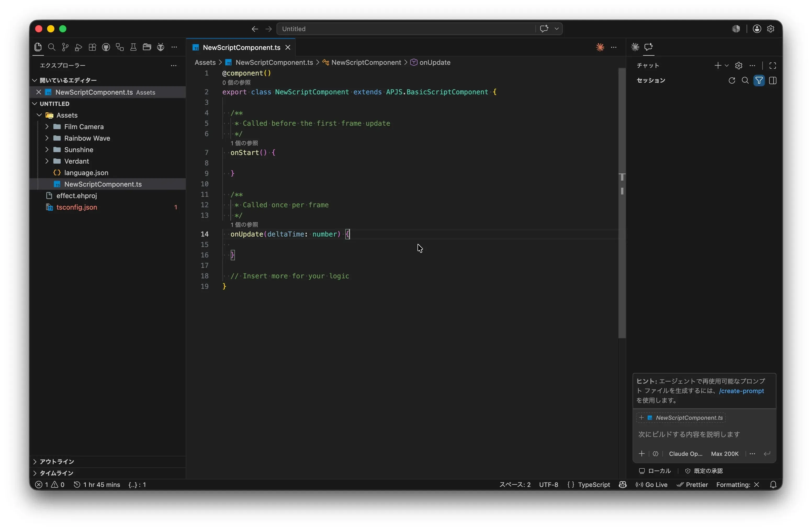812x529 pixels.
Task: Focus the chat prompt input field
Action: [x=704, y=434]
